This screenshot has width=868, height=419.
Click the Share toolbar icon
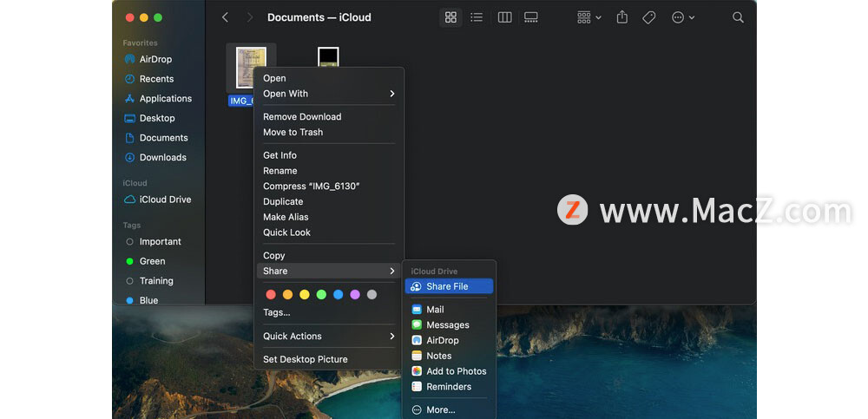pyautogui.click(x=621, y=17)
